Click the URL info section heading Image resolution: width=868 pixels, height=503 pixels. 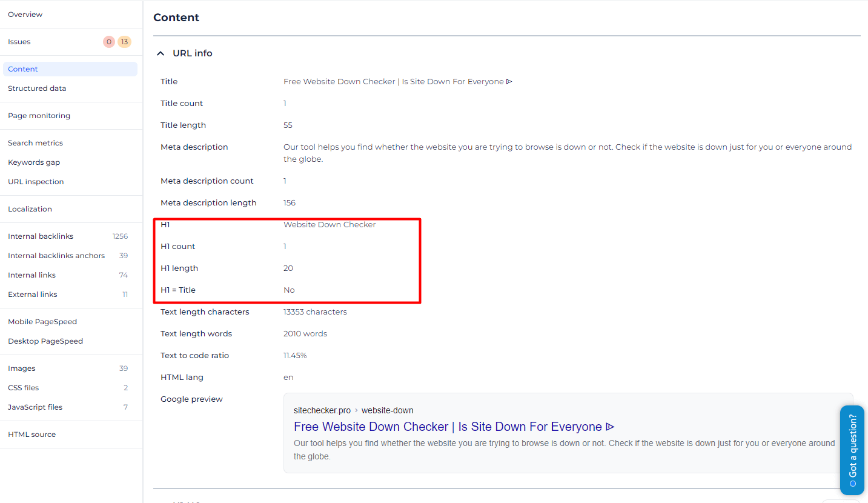point(193,53)
